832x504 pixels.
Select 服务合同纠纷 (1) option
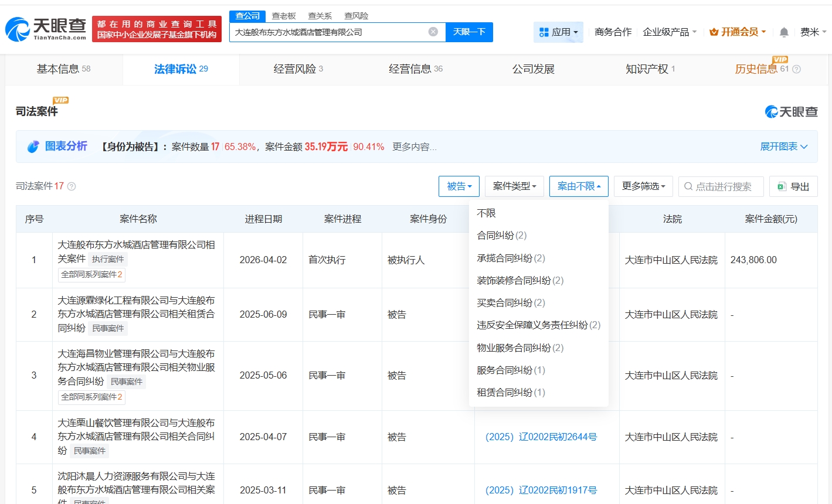pyautogui.click(x=538, y=370)
